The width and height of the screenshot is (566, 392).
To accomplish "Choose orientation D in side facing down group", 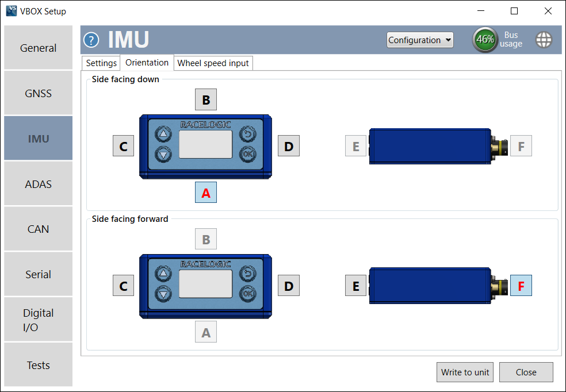I will [288, 145].
